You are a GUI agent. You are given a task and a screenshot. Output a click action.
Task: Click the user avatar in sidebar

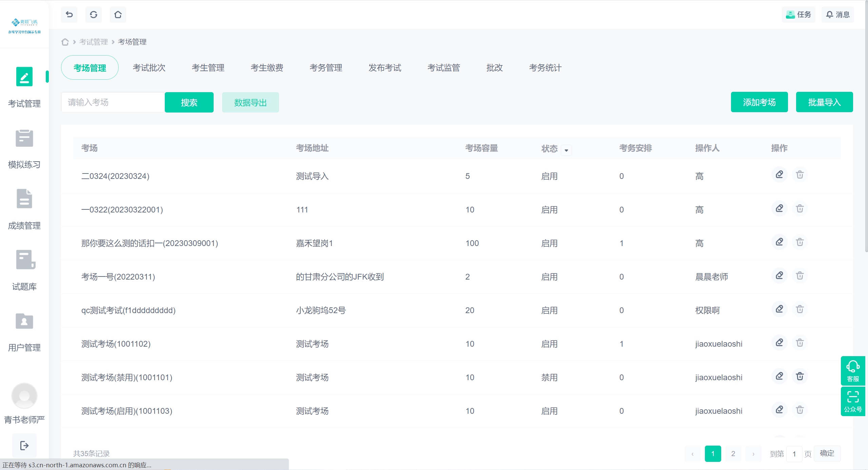[24, 395]
